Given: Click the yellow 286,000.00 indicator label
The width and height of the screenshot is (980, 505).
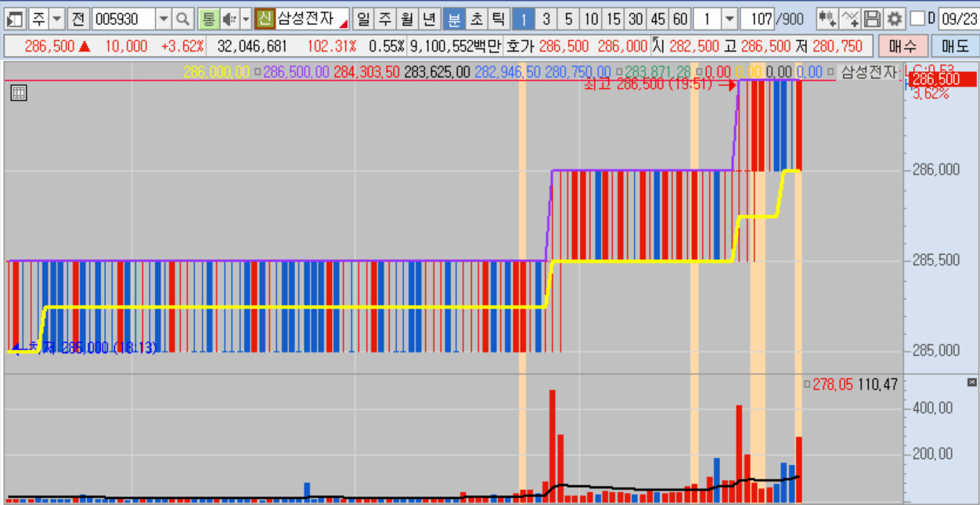Looking at the screenshot, I should point(216,72).
